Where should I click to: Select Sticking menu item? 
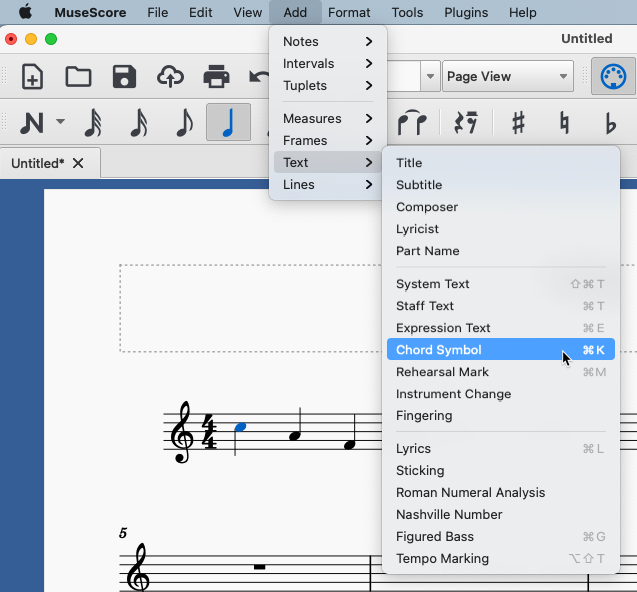point(500,470)
